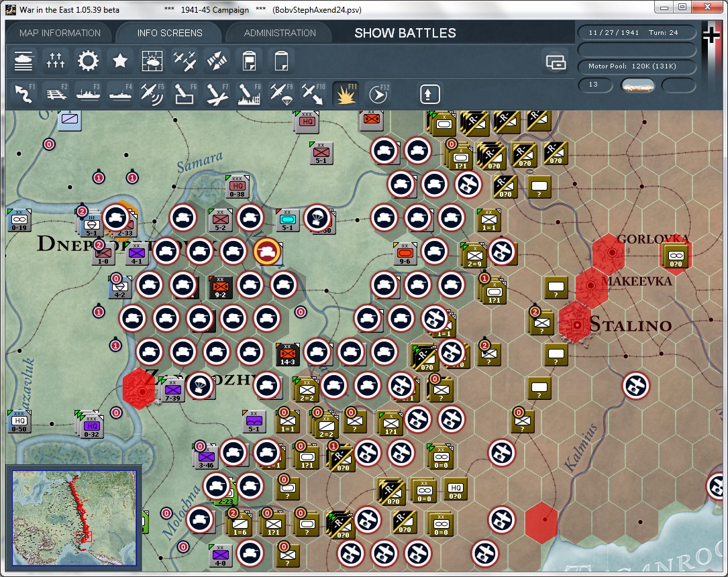Open the losses screen with grave crosses icon
Viewport: 728px width, 577px height.
pos(55,61)
